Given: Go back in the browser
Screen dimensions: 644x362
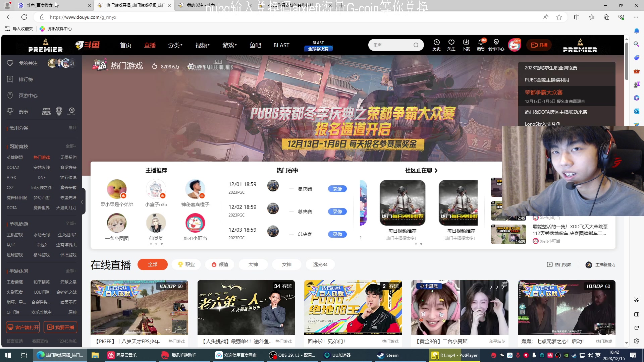Looking at the screenshot, I should pyautogui.click(x=9, y=17).
